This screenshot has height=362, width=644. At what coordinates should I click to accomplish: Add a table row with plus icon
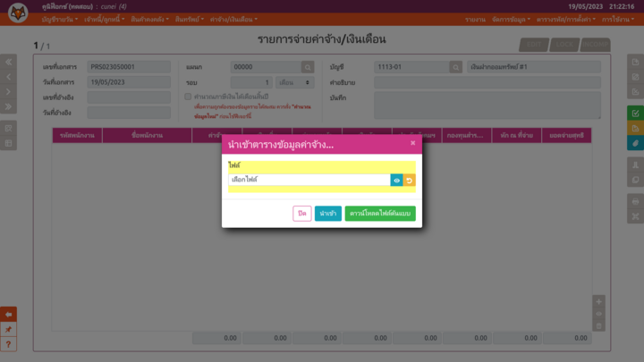598,302
